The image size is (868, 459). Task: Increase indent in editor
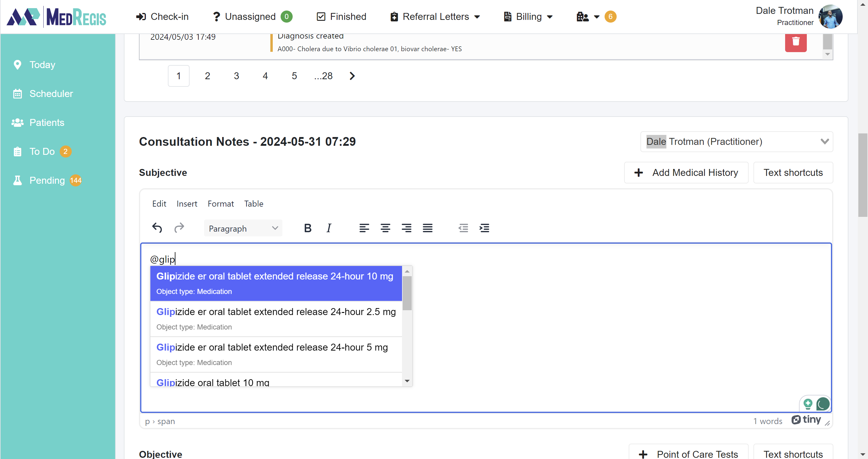(484, 228)
